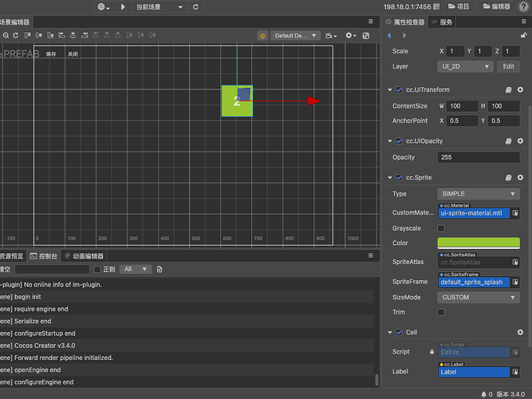Open the green Color swatch picker

[478, 243]
